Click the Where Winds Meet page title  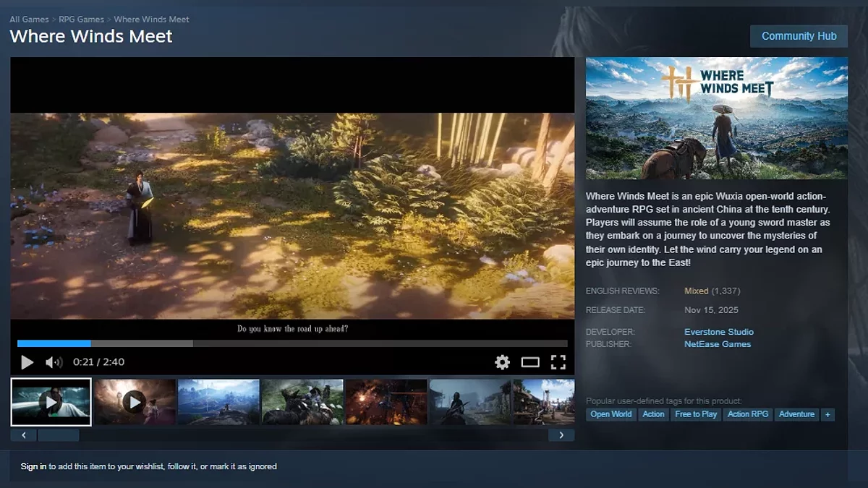[91, 36]
